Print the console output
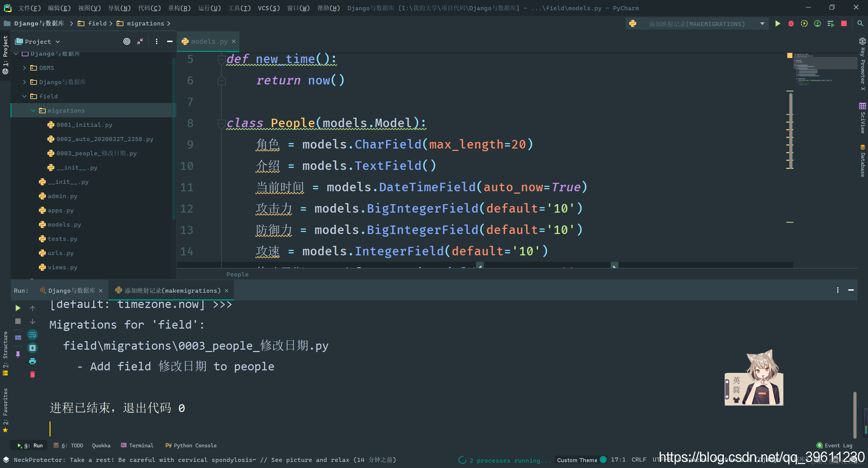Image resolution: width=868 pixels, height=468 pixels. (x=33, y=361)
